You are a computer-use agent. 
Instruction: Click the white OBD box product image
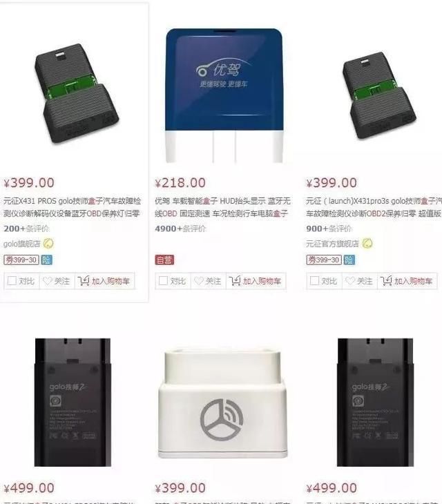pos(222,403)
